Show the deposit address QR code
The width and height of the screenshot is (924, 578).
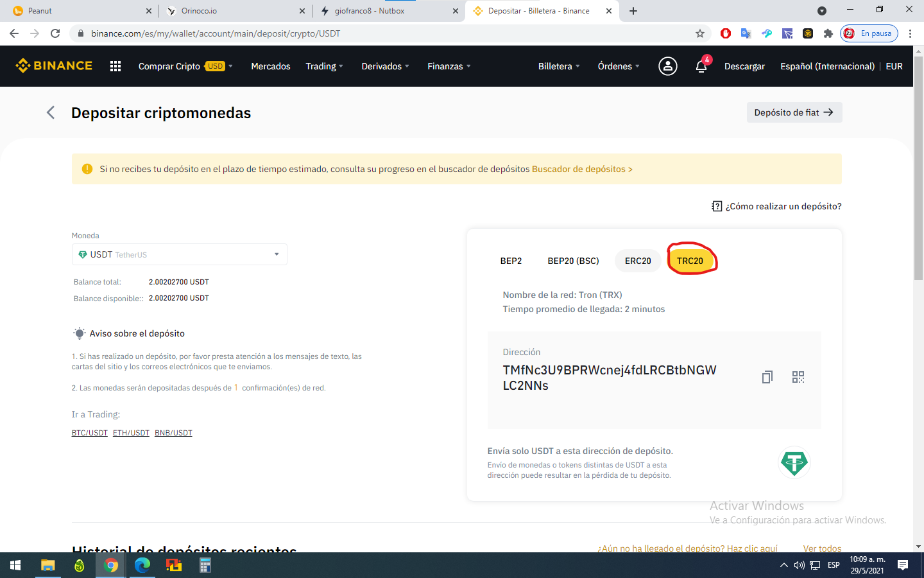(x=798, y=377)
